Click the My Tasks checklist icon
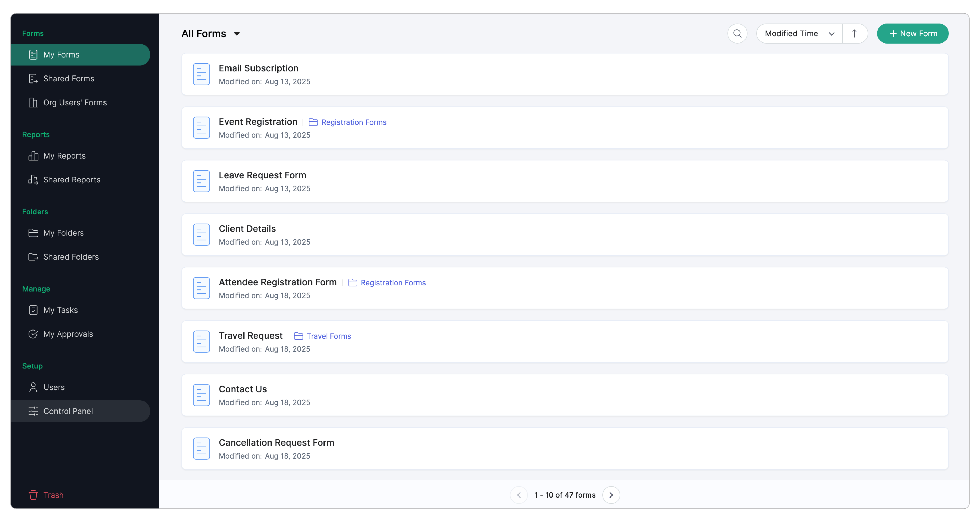Image resolution: width=980 pixels, height=522 pixels. pos(33,310)
